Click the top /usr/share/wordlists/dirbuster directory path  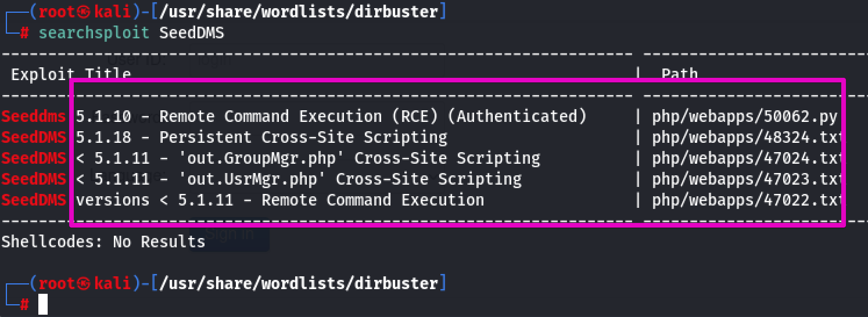tap(299, 12)
